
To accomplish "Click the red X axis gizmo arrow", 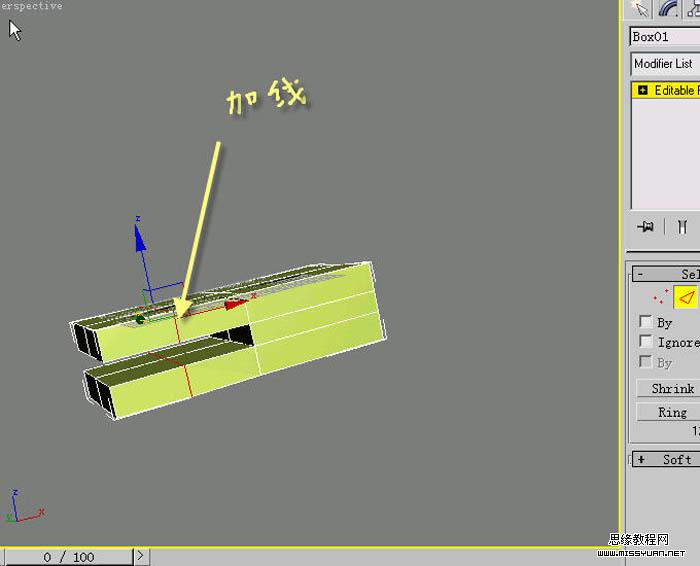I will 235,304.
